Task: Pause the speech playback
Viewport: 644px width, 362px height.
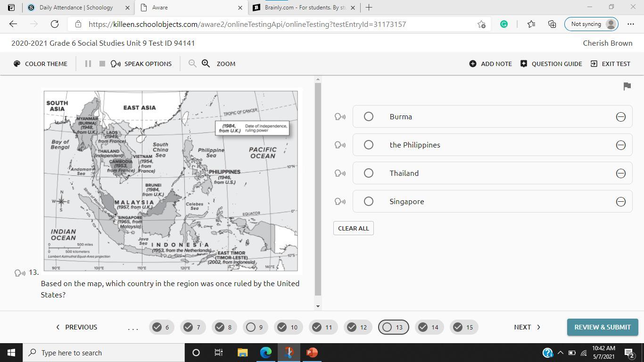Action: (88, 64)
